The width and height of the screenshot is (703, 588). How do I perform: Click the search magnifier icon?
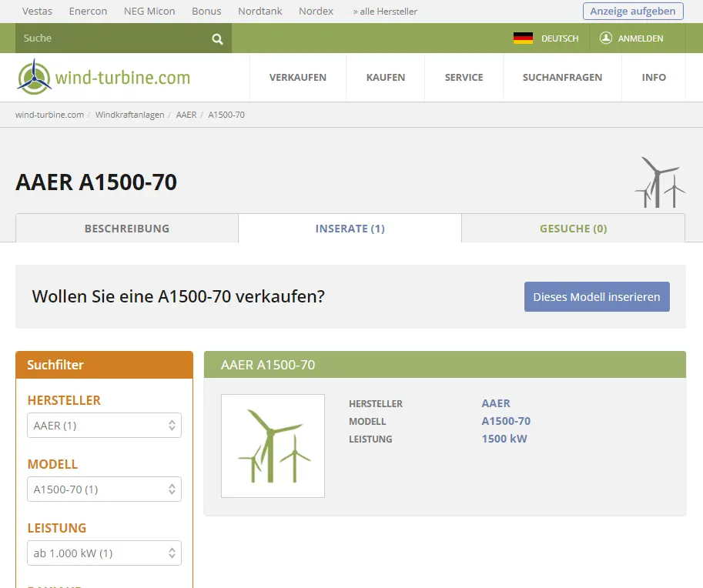(217, 39)
